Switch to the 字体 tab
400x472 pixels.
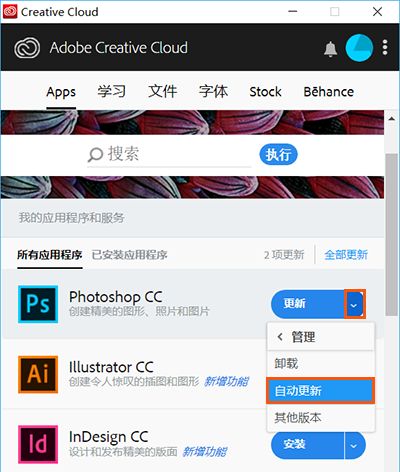pos(213,91)
